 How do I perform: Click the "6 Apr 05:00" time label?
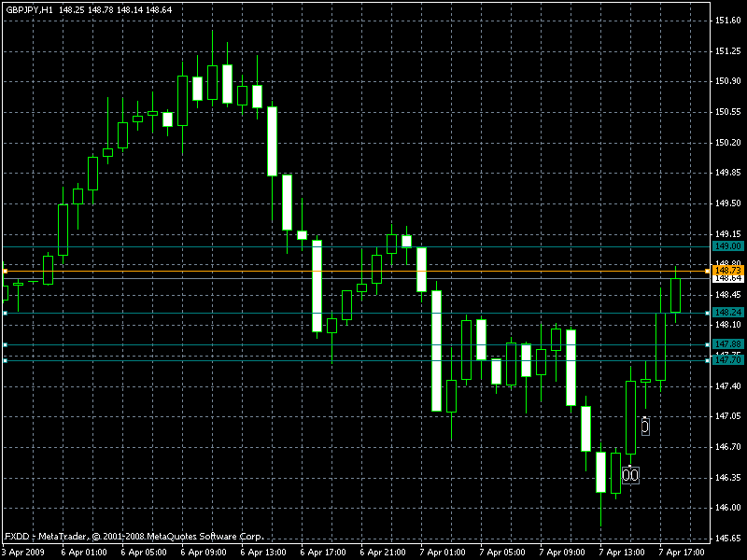point(144,553)
